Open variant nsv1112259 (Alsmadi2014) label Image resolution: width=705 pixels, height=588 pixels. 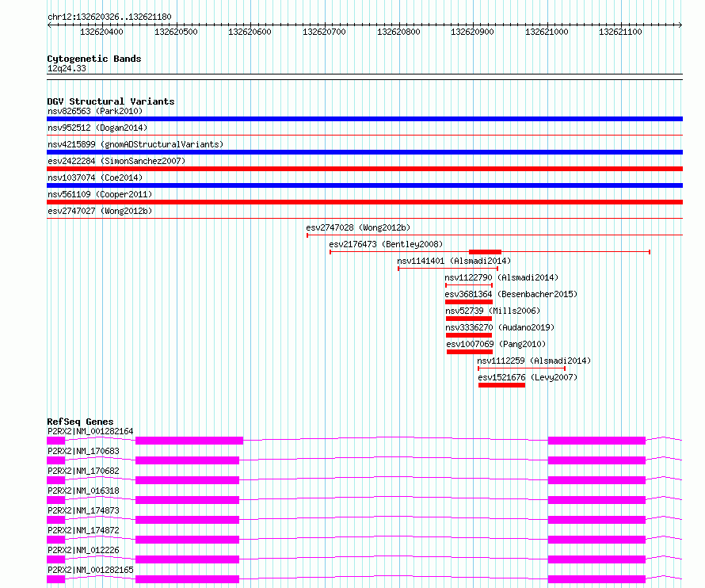point(534,361)
